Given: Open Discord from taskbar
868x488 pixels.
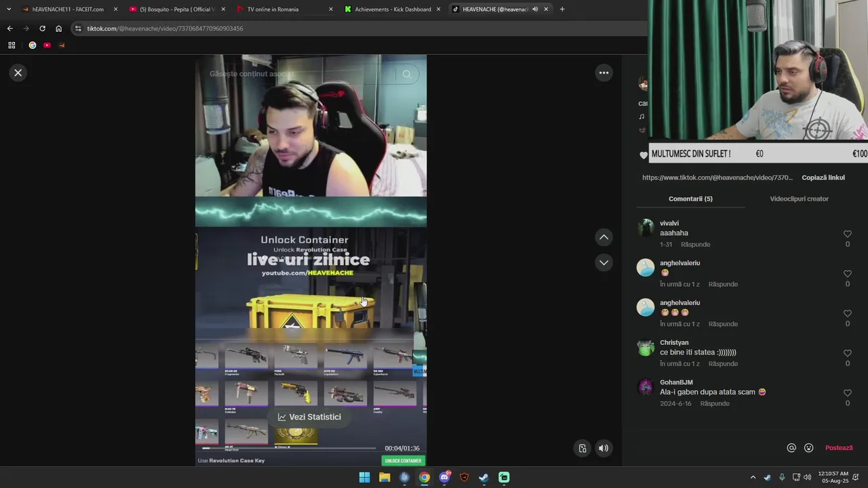Looking at the screenshot, I should [x=444, y=477].
